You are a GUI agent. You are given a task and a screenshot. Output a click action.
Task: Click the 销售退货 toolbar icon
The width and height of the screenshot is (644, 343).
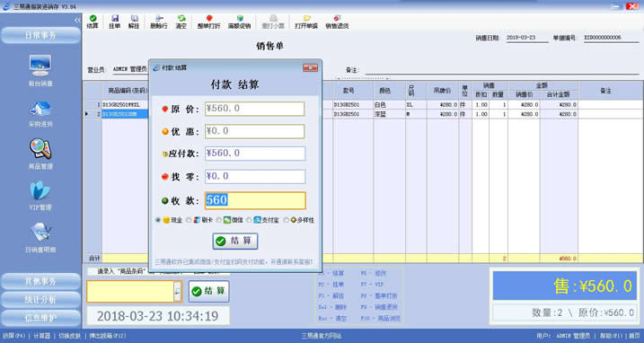coord(337,18)
